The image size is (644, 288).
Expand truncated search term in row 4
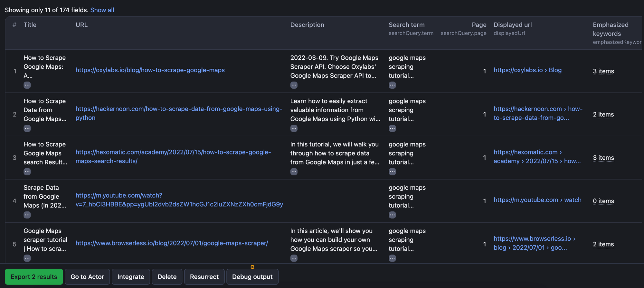pos(392,215)
